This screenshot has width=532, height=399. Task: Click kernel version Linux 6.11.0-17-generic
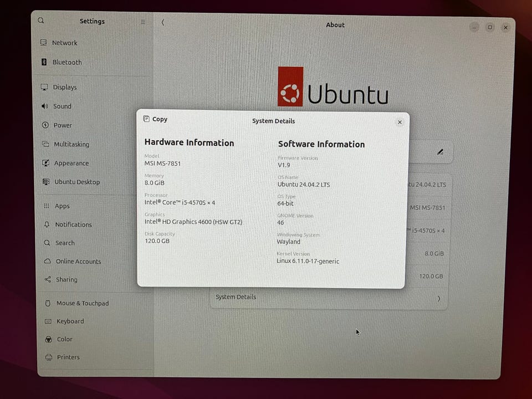click(308, 261)
